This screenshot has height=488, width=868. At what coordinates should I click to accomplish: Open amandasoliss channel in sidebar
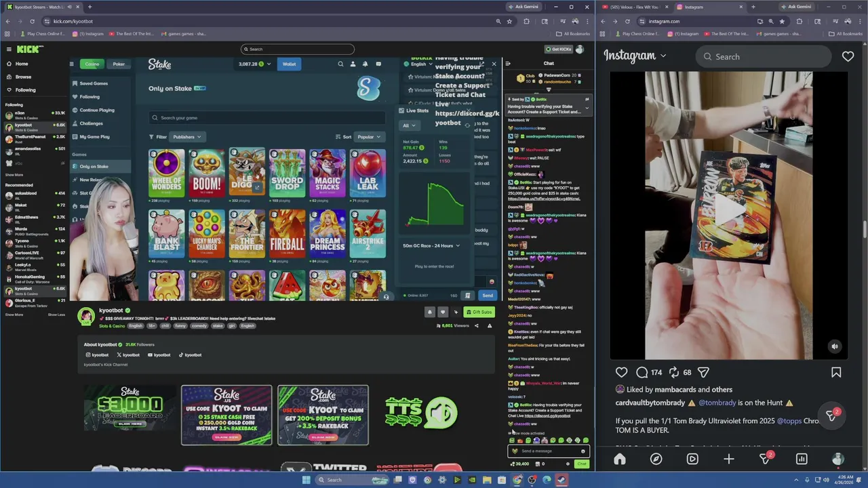click(x=34, y=150)
